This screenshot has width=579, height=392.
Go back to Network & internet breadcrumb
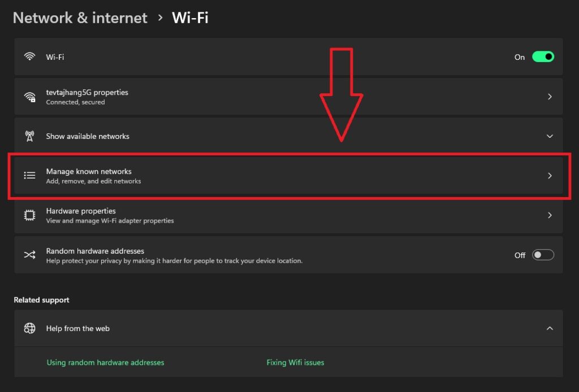[80, 18]
